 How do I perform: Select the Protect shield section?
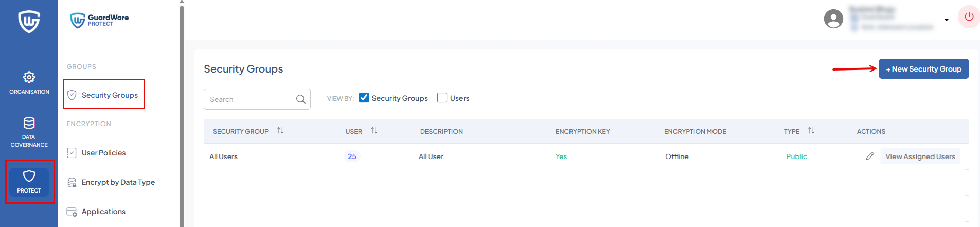pos(29,182)
